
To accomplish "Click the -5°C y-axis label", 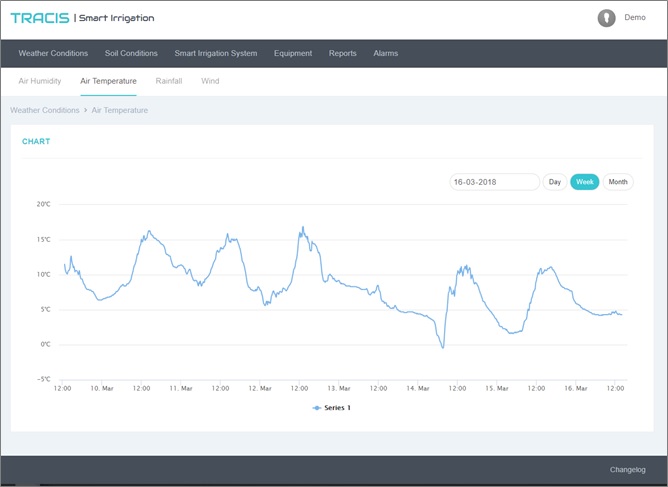I will (43, 379).
